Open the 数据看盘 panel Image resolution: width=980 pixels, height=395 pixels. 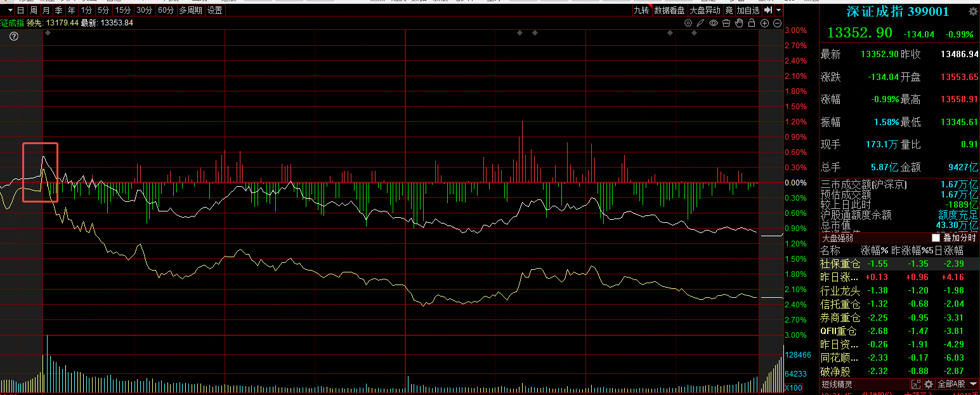tap(669, 10)
